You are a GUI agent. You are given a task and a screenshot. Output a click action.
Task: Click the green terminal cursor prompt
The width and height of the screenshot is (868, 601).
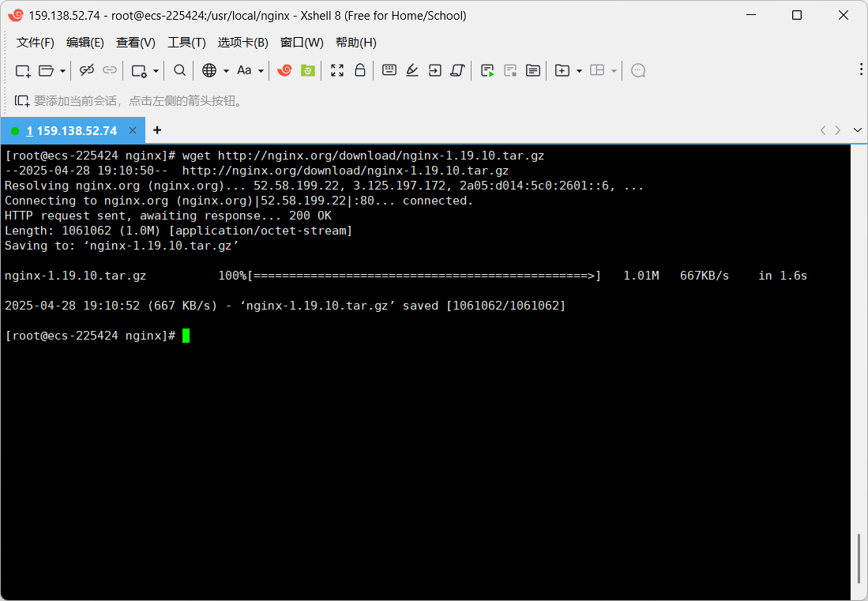coord(186,336)
